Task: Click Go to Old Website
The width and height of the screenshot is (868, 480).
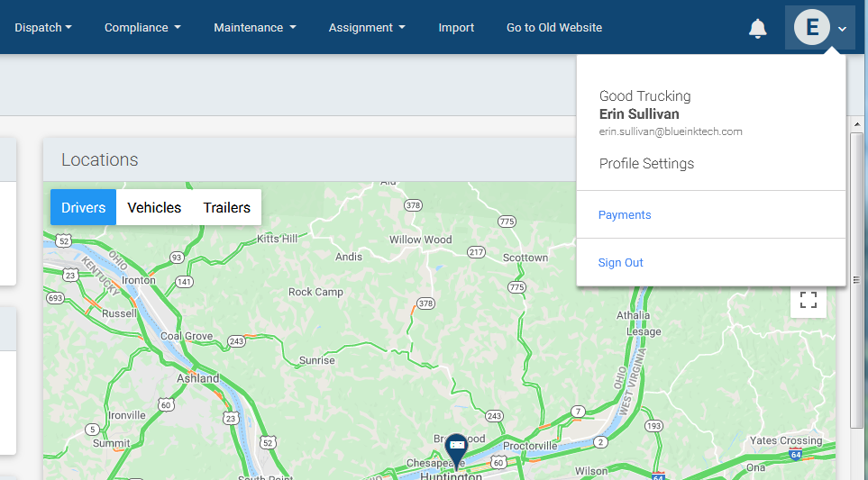Action: [554, 28]
